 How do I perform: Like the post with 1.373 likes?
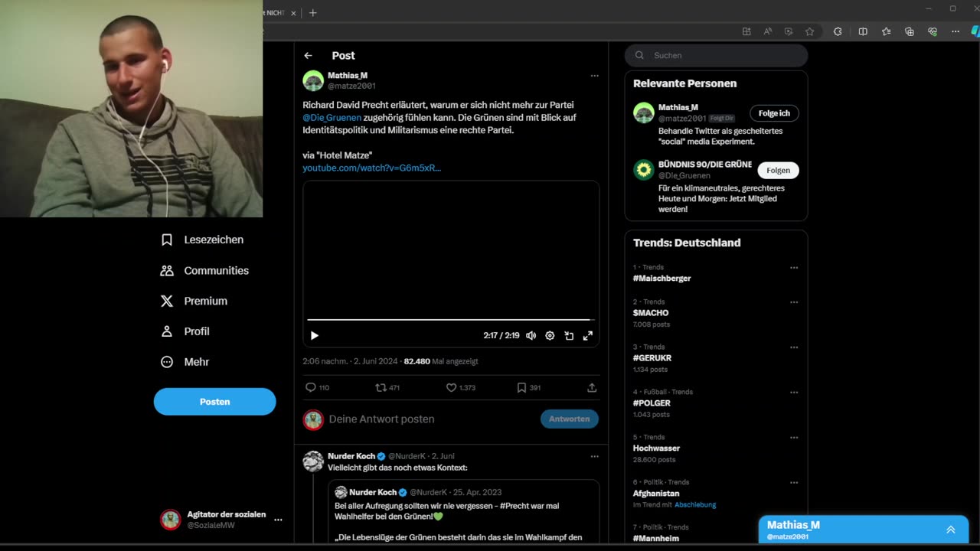coord(452,387)
